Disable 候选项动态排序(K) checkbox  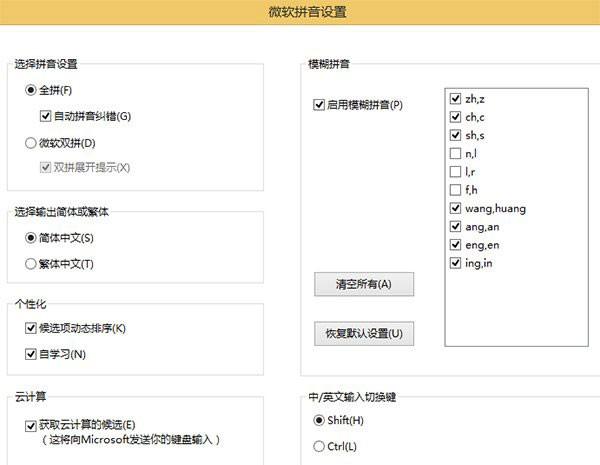click(30, 328)
